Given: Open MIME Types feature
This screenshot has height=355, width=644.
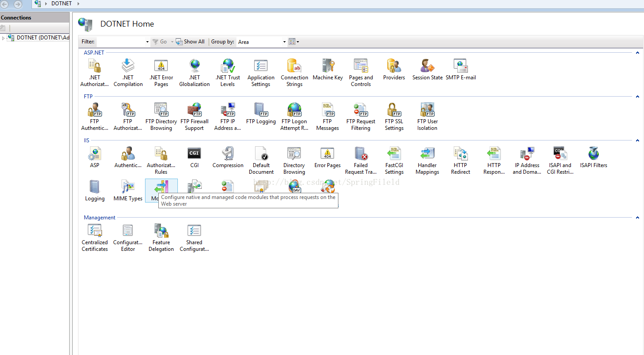Looking at the screenshot, I should pos(128,191).
